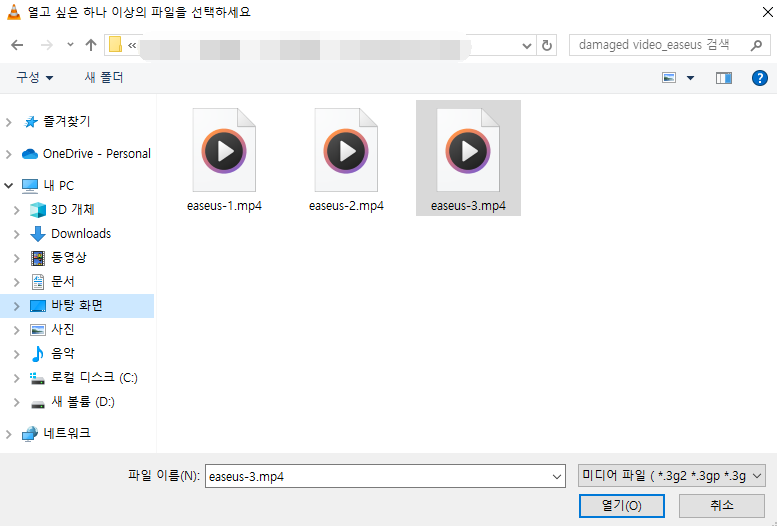
Task: Expand the address bar history dropdown
Action: point(527,46)
